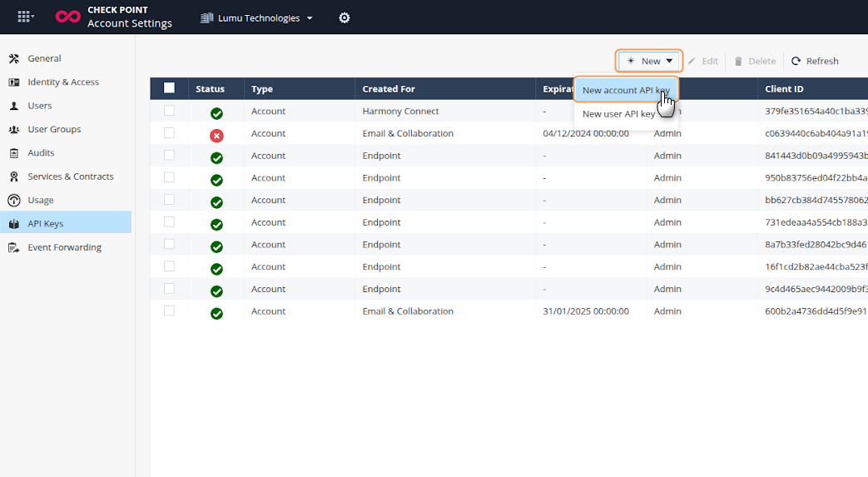Viewport: 868px width, 477px height.
Task: Open Event Forwarding in the sidebar
Action: coord(64,247)
